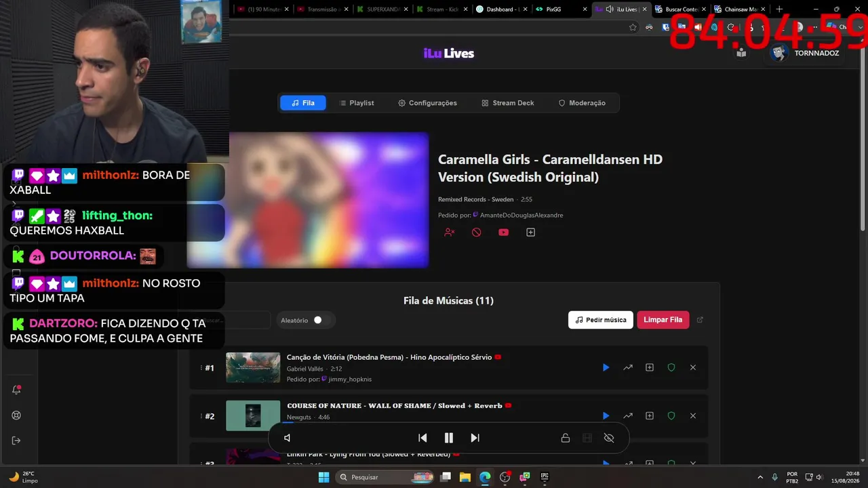Open Epic Games launcher from taskbar
The width and height of the screenshot is (868, 488).
pos(545,477)
